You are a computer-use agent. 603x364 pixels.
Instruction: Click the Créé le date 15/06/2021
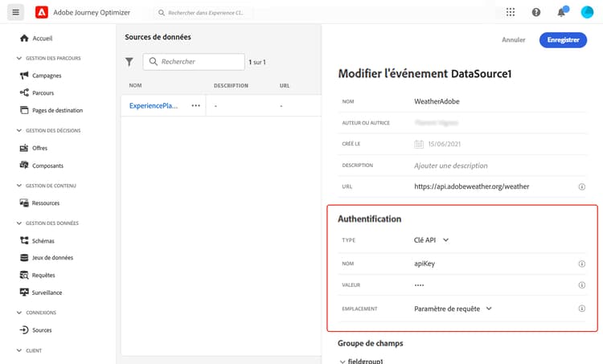click(444, 144)
